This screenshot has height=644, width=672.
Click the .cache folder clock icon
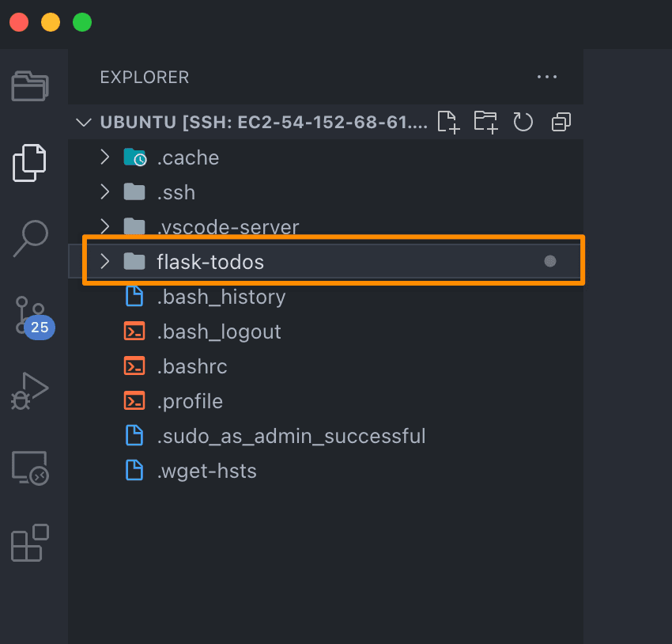pos(135,157)
